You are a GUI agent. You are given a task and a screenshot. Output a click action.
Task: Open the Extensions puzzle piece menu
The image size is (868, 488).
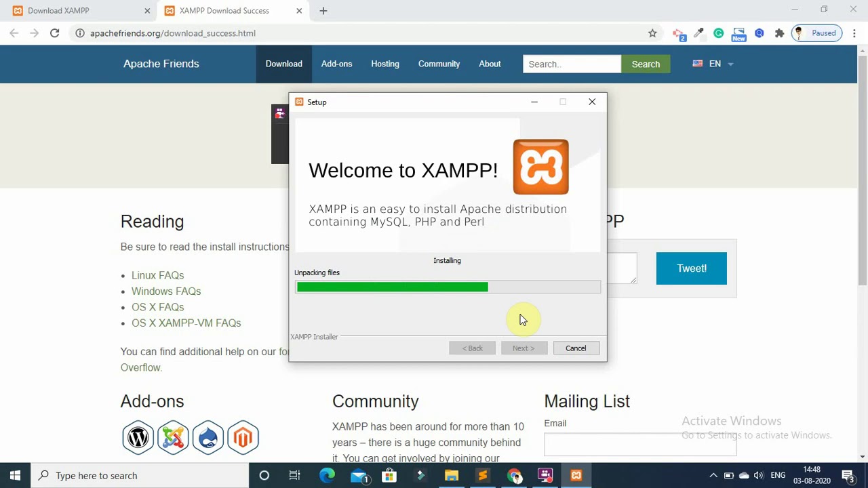click(x=779, y=33)
